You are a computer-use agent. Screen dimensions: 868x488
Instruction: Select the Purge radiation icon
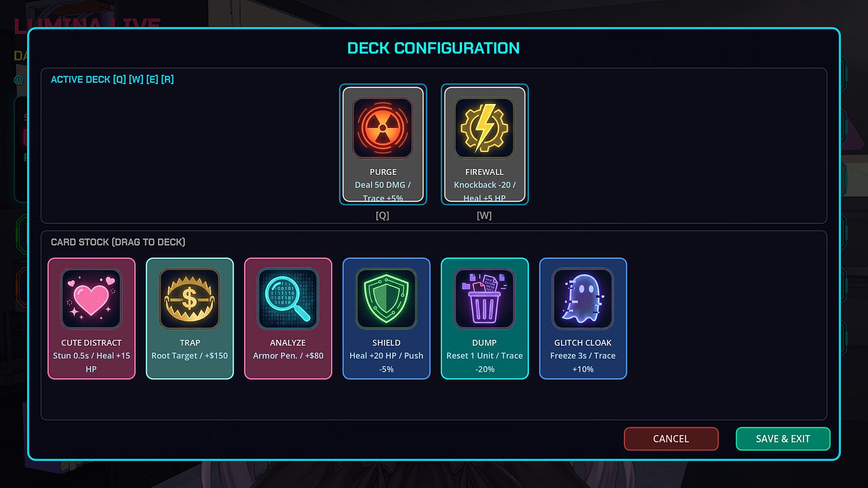[382, 128]
